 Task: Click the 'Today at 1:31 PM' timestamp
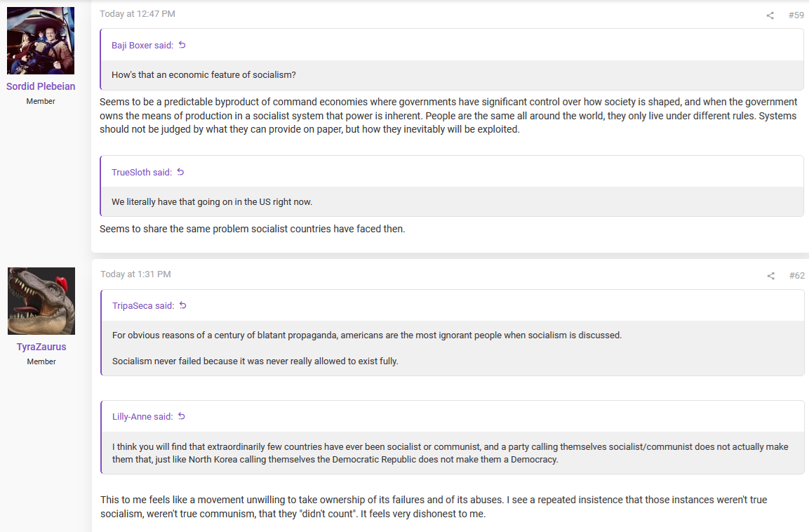135,274
